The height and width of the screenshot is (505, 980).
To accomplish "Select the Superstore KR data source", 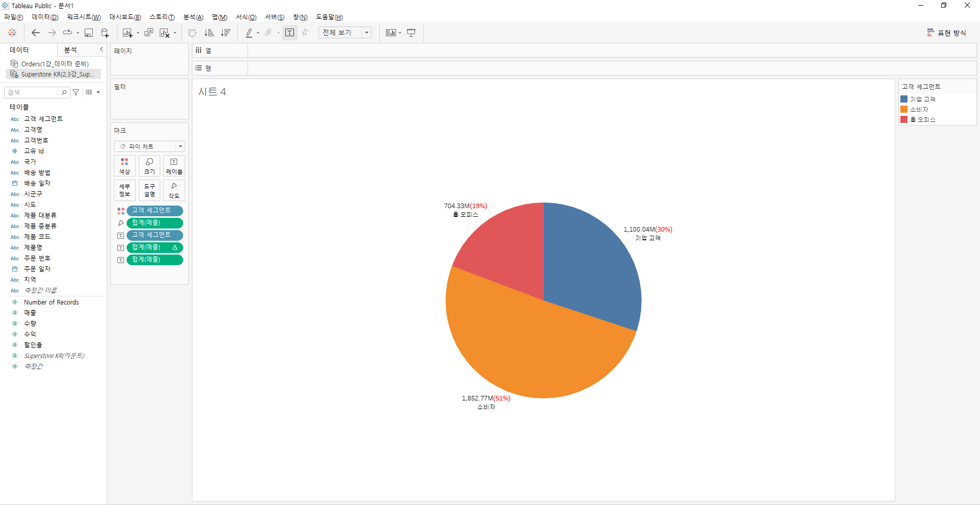I will [53, 74].
